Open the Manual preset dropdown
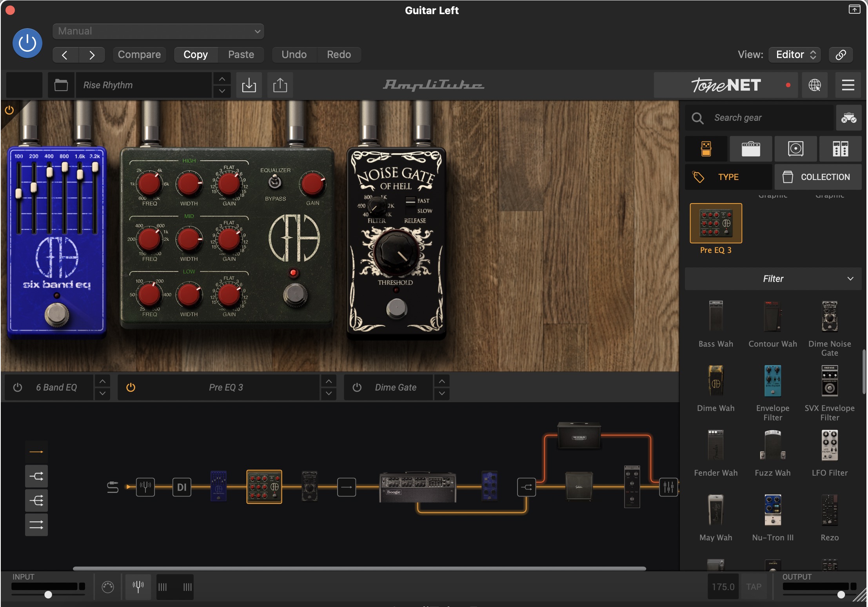868x607 pixels. [x=158, y=31]
